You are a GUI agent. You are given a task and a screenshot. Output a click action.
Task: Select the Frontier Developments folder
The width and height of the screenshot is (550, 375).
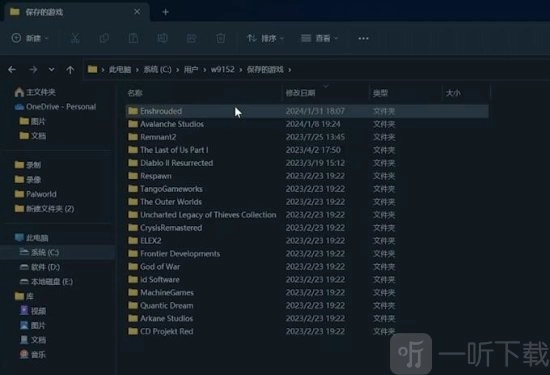[174, 254]
